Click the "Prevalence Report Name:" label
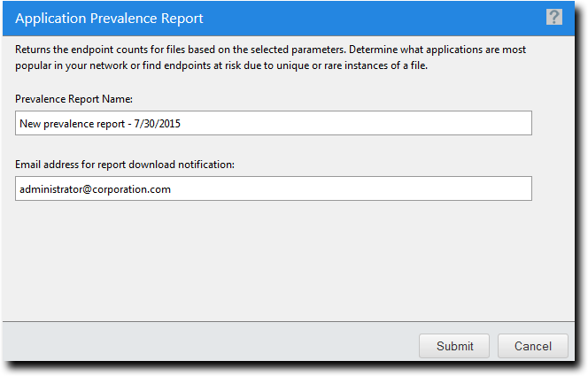588x376 pixels. point(73,100)
